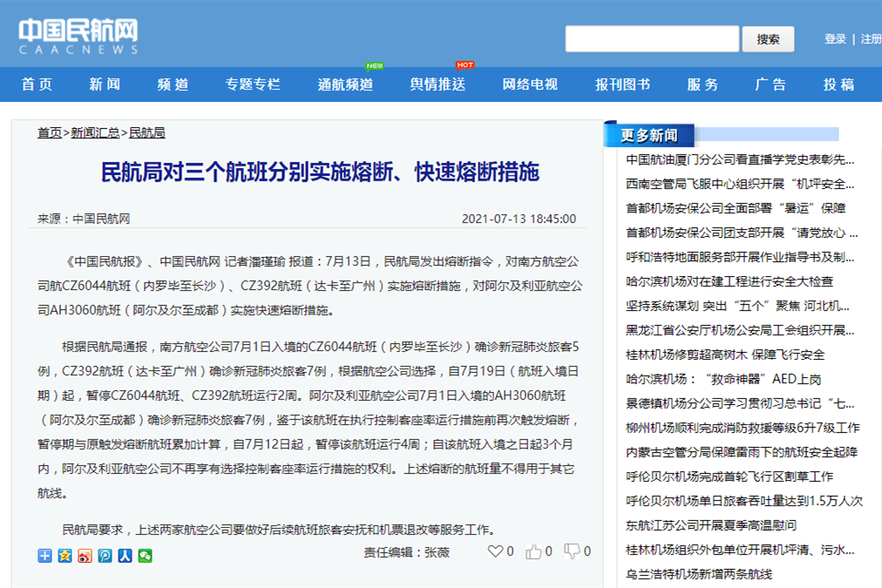Open the 通航频道 menu item
This screenshot has height=588, width=882.
point(345,84)
